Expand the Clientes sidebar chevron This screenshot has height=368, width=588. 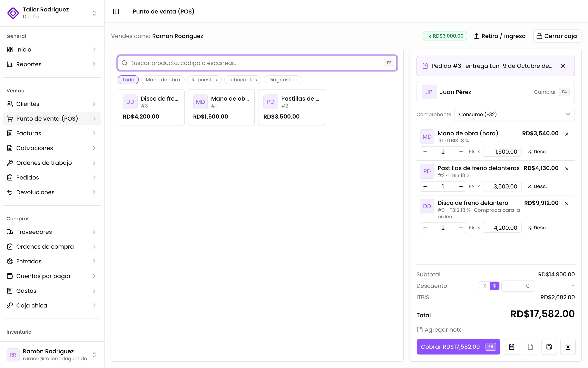[94, 104]
